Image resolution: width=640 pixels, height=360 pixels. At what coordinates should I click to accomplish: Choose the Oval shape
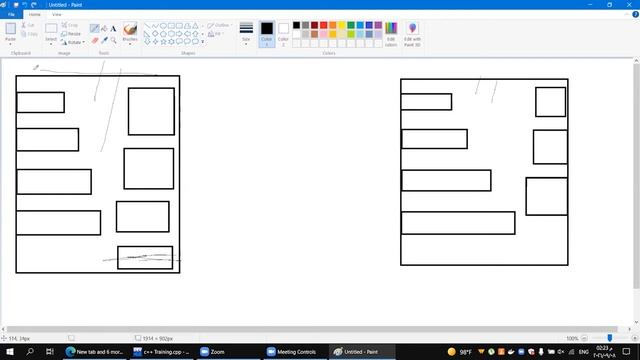pos(163,26)
